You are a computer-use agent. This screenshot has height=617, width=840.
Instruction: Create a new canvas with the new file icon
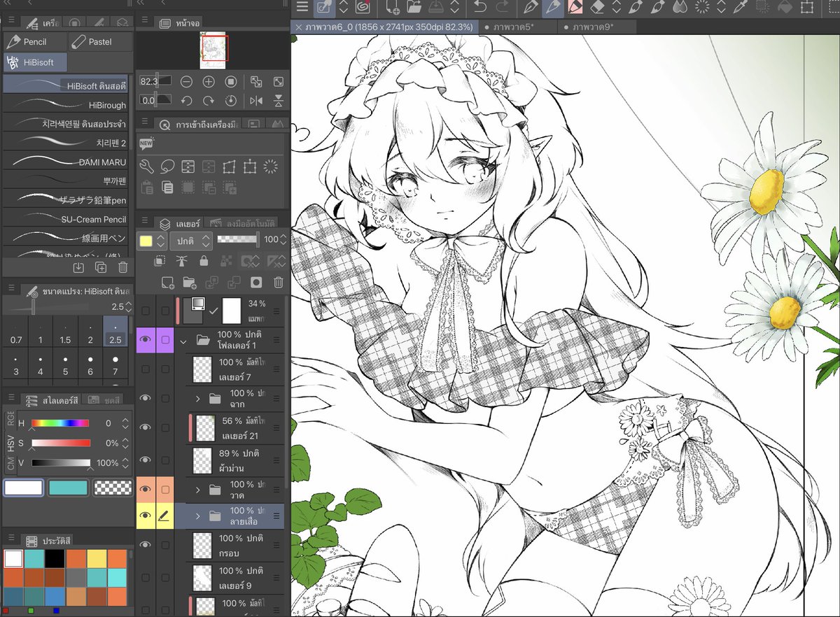pos(393,7)
